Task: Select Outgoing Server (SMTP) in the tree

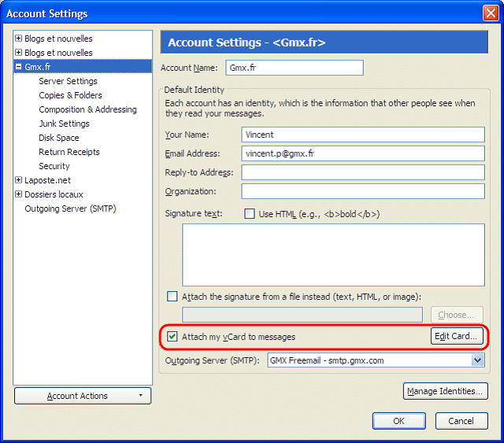Action: click(x=70, y=209)
